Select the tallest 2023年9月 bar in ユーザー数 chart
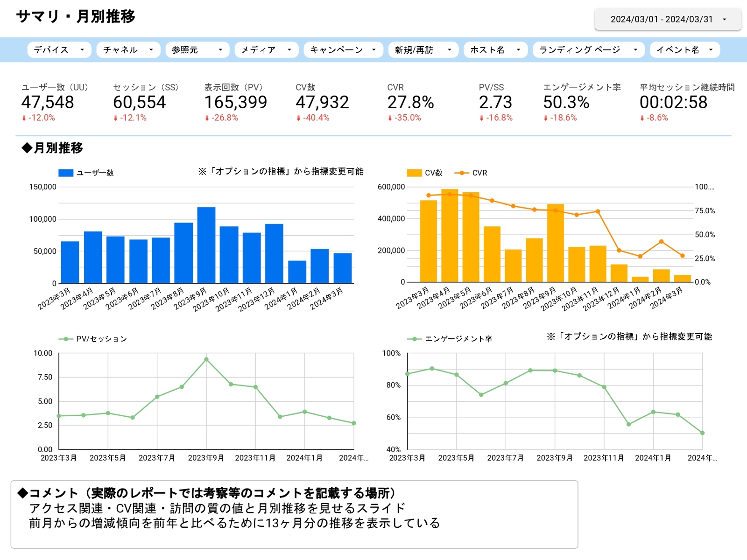The width and height of the screenshot is (747, 560). (x=206, y=243)
